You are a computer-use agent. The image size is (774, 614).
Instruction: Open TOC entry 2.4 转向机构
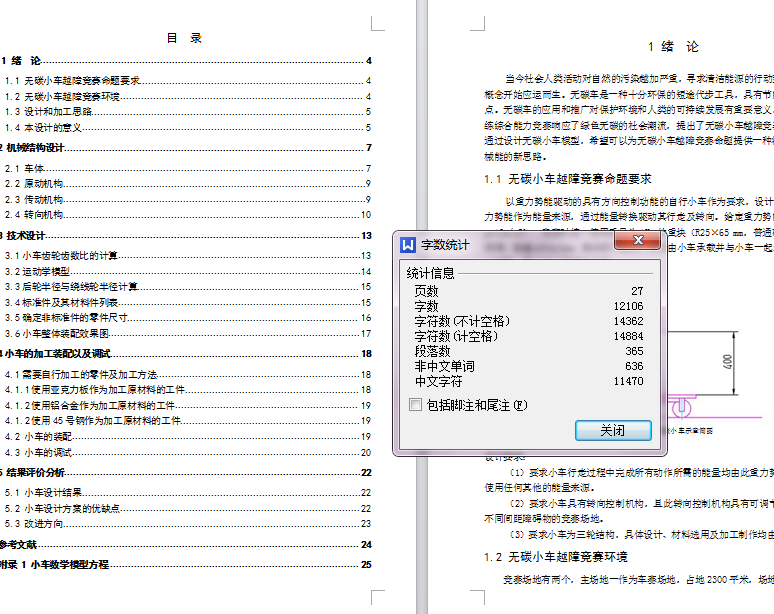point(188,215)
